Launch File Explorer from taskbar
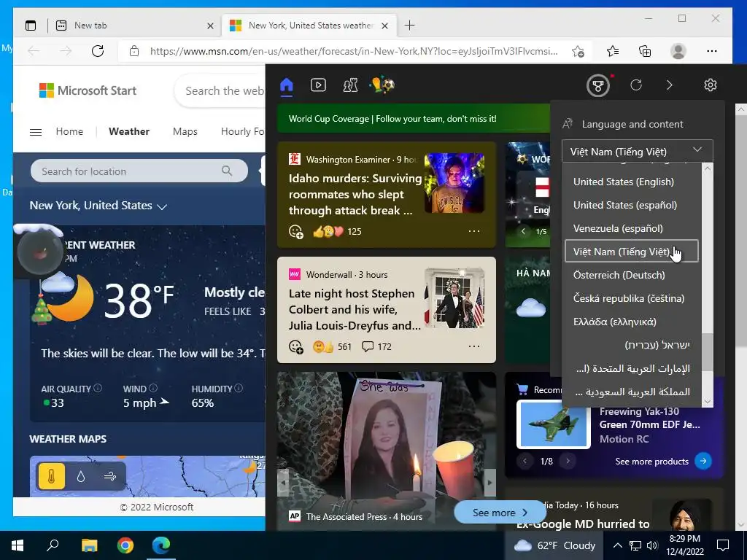The width and height of the screenshot is (747, 560). pos(89,545)
